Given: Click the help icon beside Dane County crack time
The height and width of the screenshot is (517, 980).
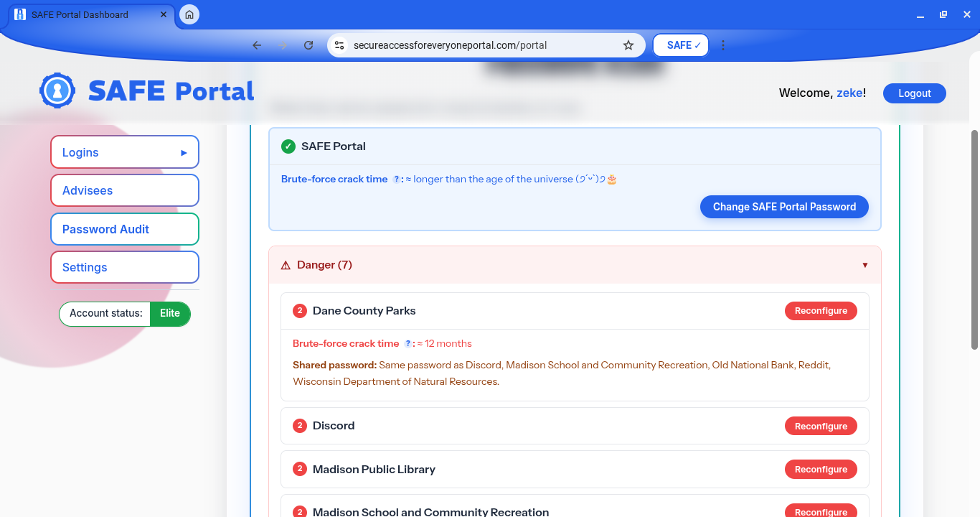Looking at the screenshot, I should pos(408,344).
